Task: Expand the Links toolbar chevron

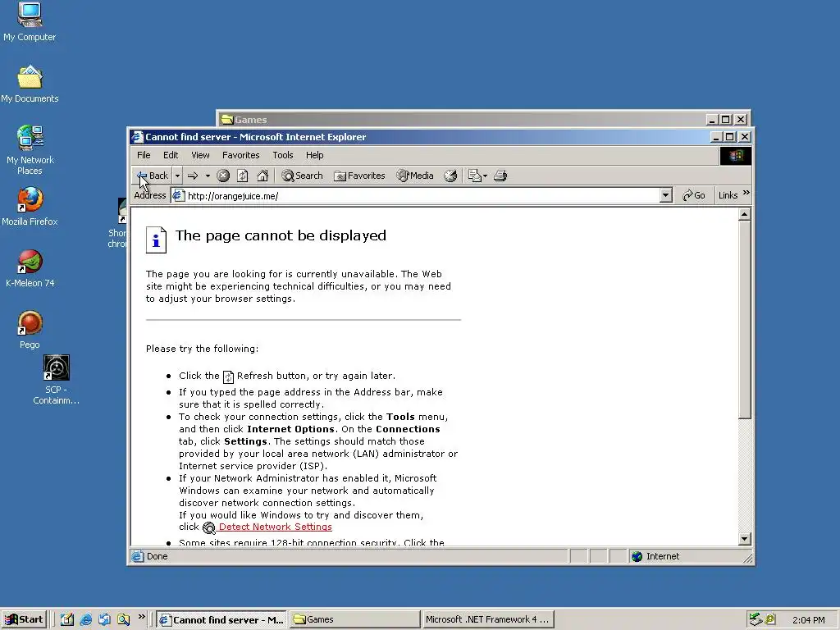Action: [746, 193]
